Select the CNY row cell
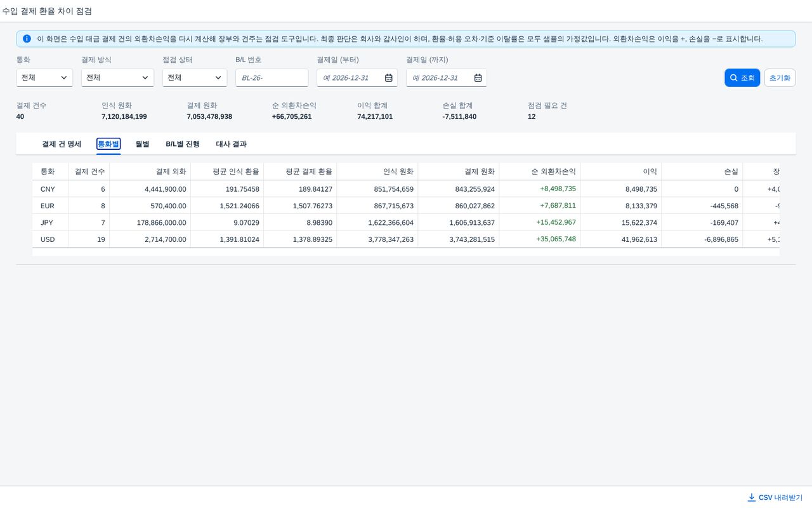Screen dimensions: 812x508 51,189
